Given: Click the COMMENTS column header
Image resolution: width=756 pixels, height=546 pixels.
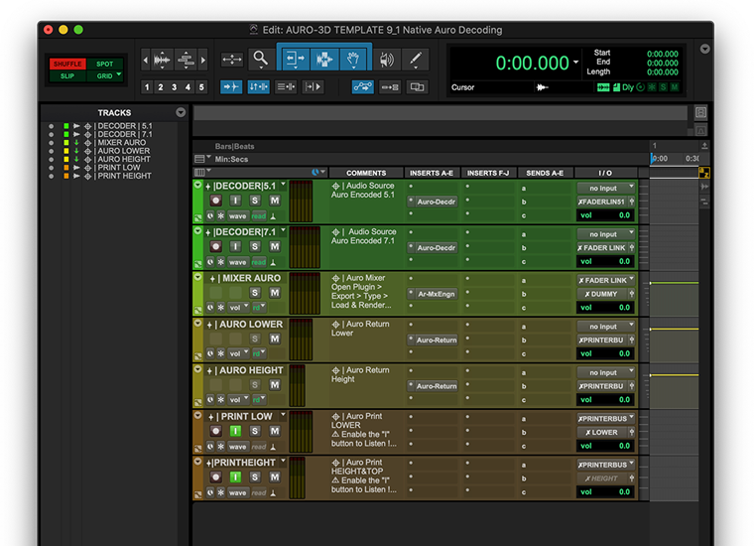Looking at the screenshot, I should [366, 173].
